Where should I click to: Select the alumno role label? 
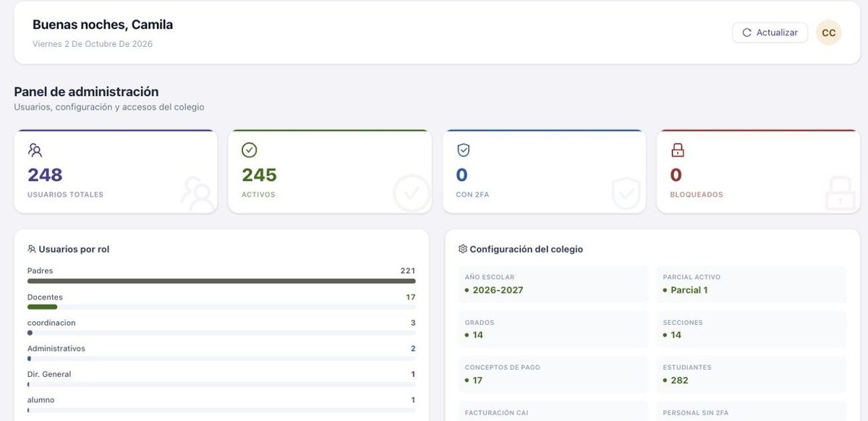41,400
